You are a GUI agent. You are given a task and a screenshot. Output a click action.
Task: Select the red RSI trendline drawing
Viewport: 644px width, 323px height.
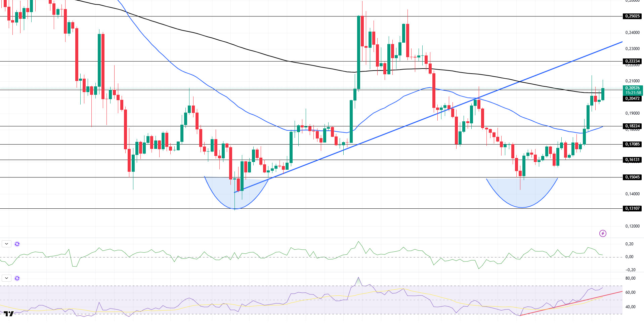(571, 304)
